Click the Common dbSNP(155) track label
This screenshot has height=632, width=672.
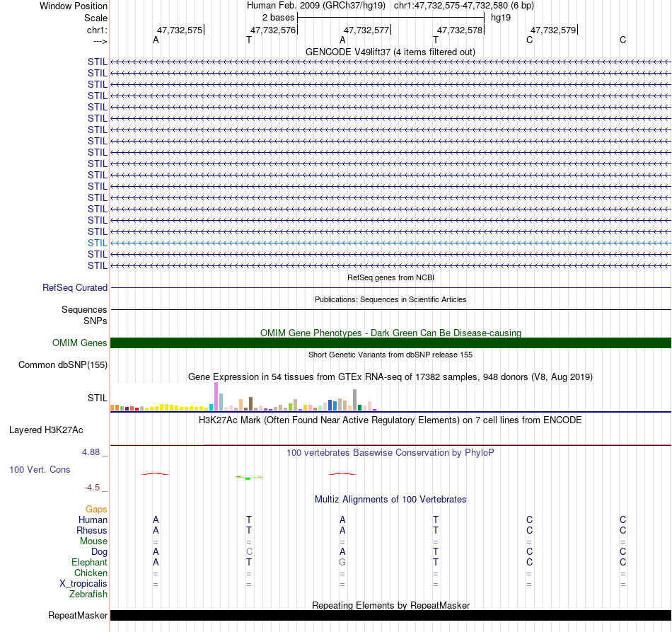pos(62,365)
